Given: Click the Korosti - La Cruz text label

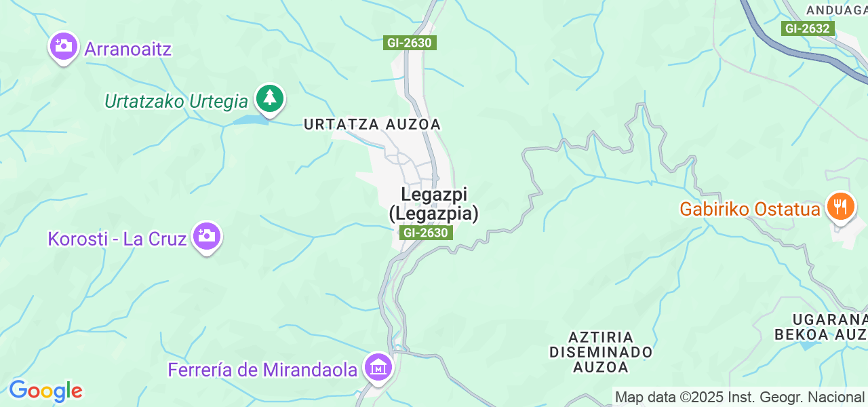Looking at the screenshot, I should [117, 239].
